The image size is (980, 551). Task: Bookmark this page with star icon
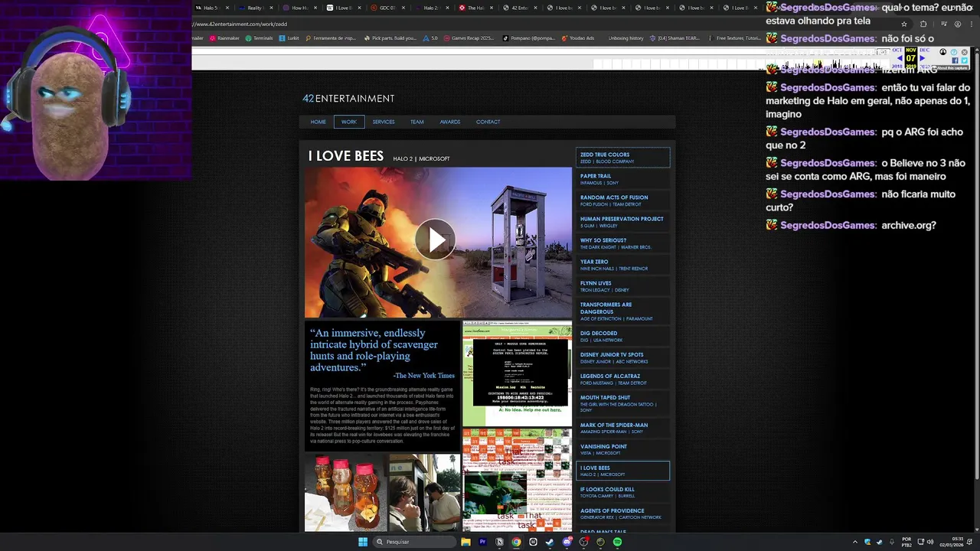click(904, 24)
